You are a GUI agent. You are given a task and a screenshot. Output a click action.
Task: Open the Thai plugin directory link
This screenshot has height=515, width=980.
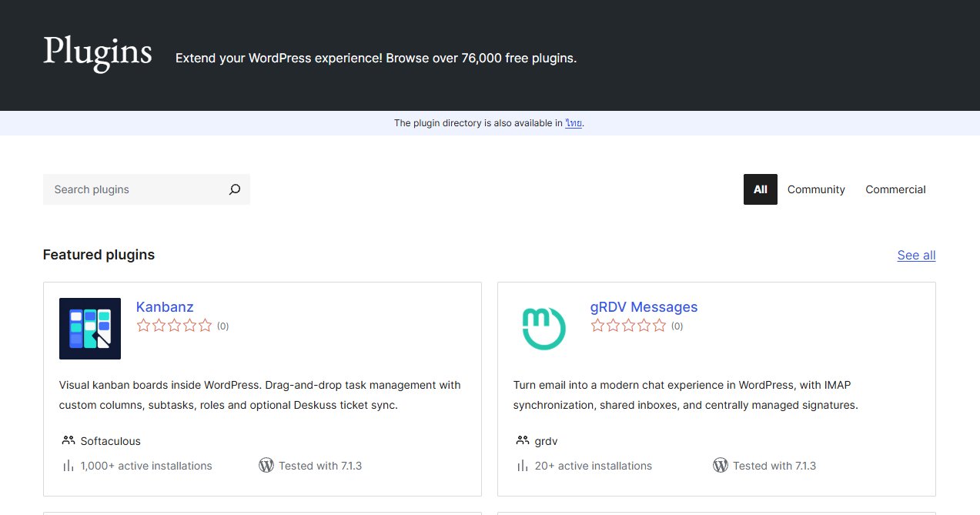574,123
